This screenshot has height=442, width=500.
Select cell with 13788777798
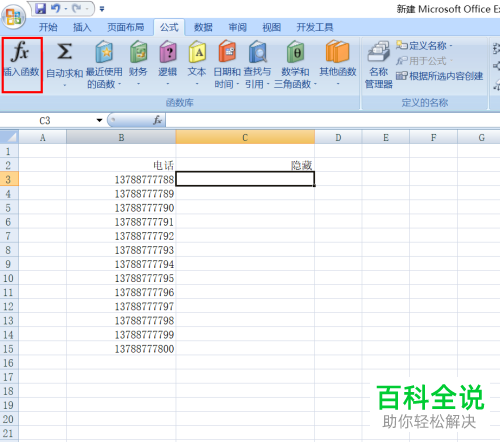[121, 320]
